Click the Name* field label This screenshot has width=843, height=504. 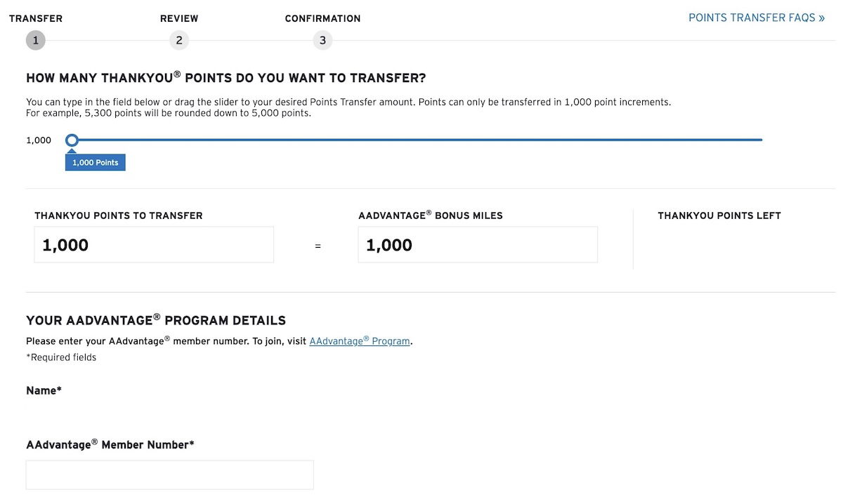coord(44,390)
